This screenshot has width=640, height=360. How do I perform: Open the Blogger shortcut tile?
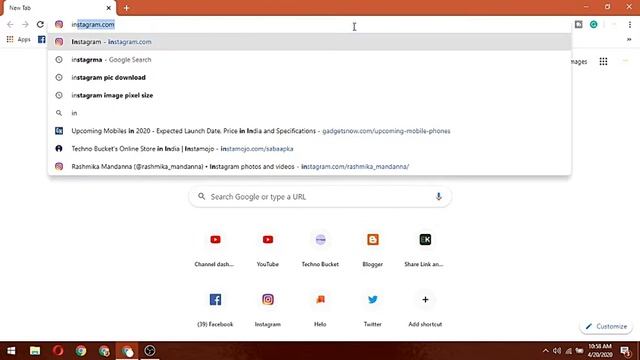[x=373, y=250]
